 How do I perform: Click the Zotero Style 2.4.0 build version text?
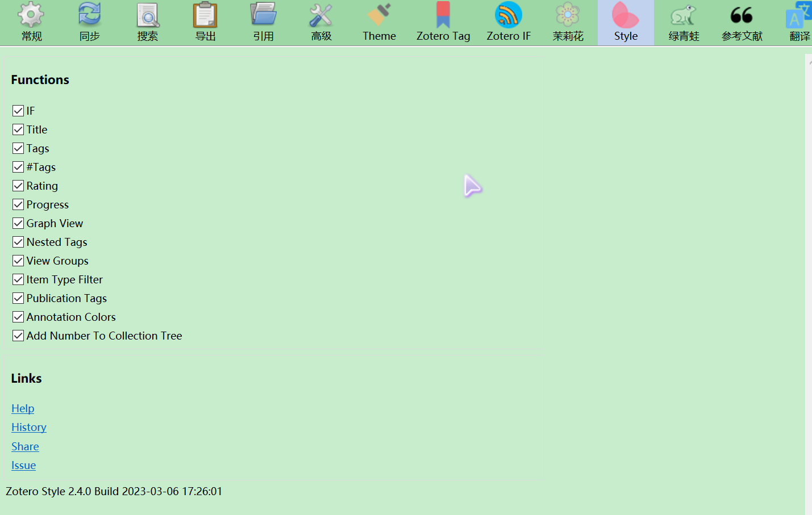[x=114, y=491]
